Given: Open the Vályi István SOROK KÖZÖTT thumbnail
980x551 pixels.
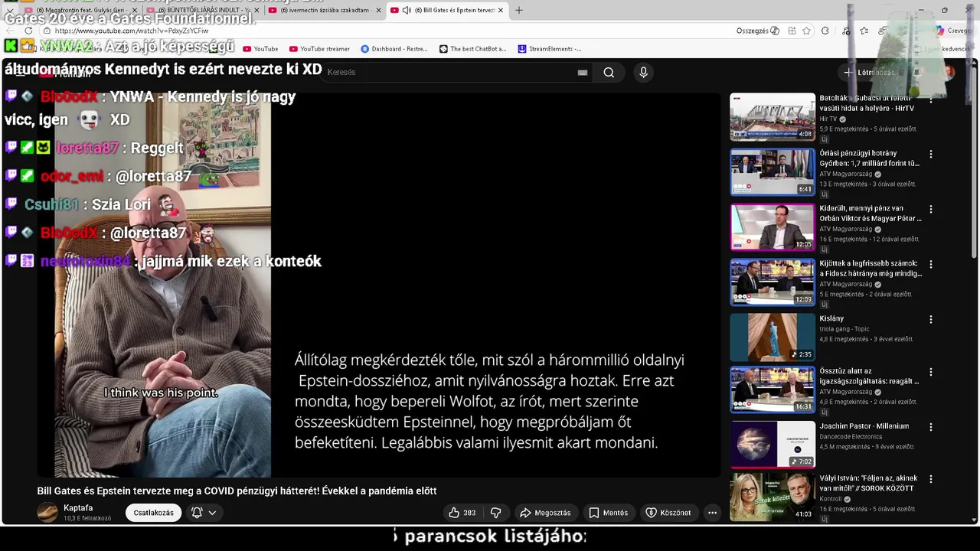Looking at the screenshot, I should coord(773,497).
